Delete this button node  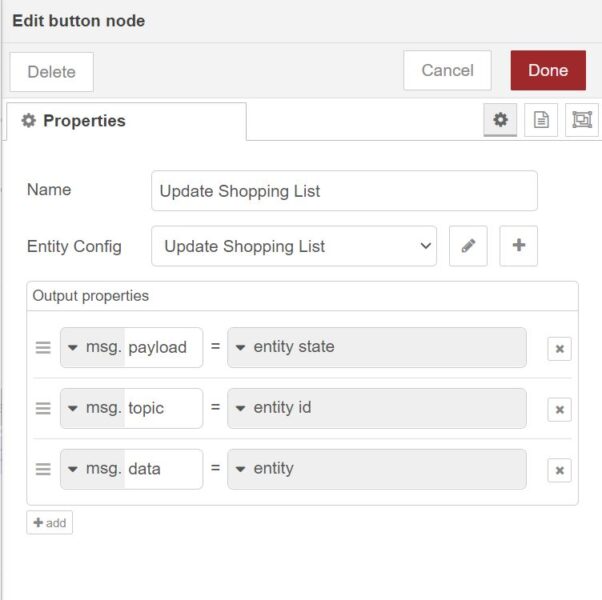tap(51, 72)
